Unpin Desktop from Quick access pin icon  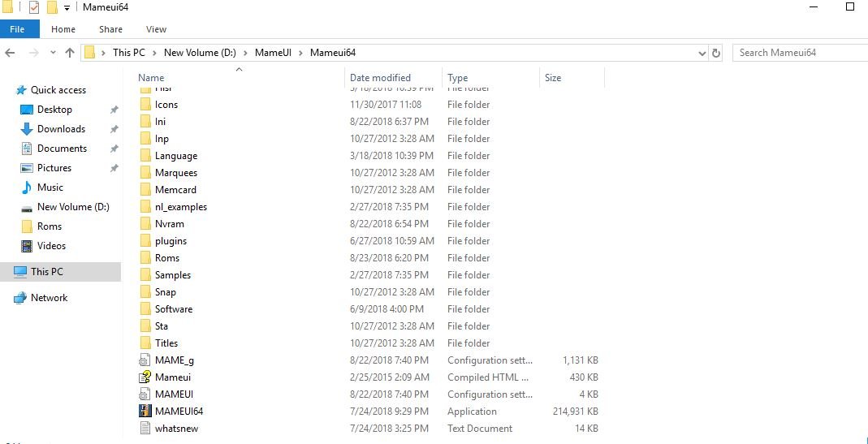(x=114, y=110)
